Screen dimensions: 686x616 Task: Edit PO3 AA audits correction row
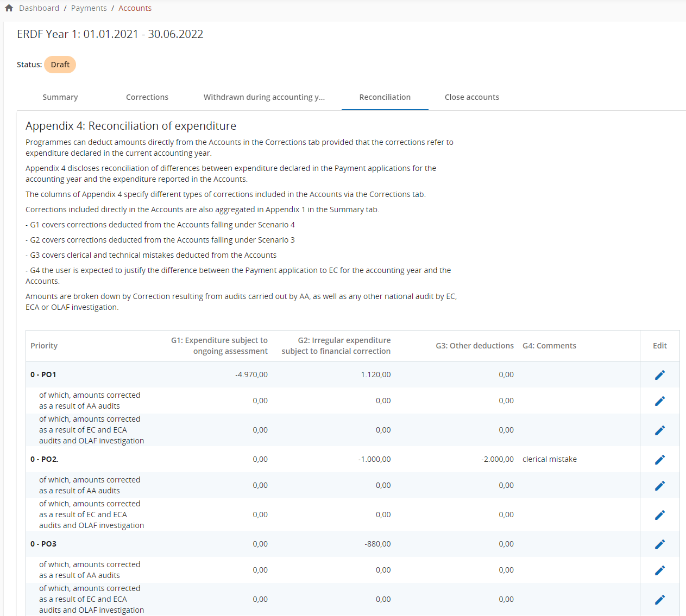(659, 570)
